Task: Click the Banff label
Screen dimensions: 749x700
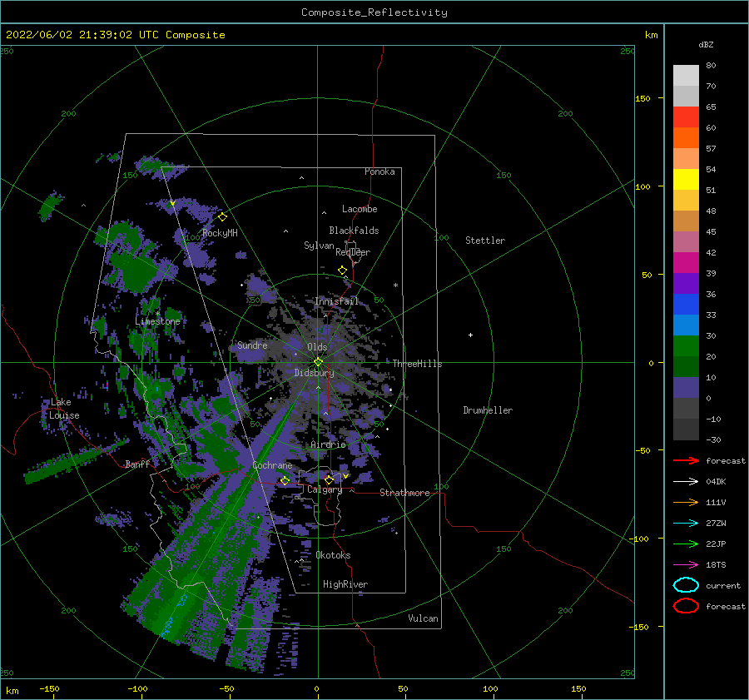Action: point(137,464)
